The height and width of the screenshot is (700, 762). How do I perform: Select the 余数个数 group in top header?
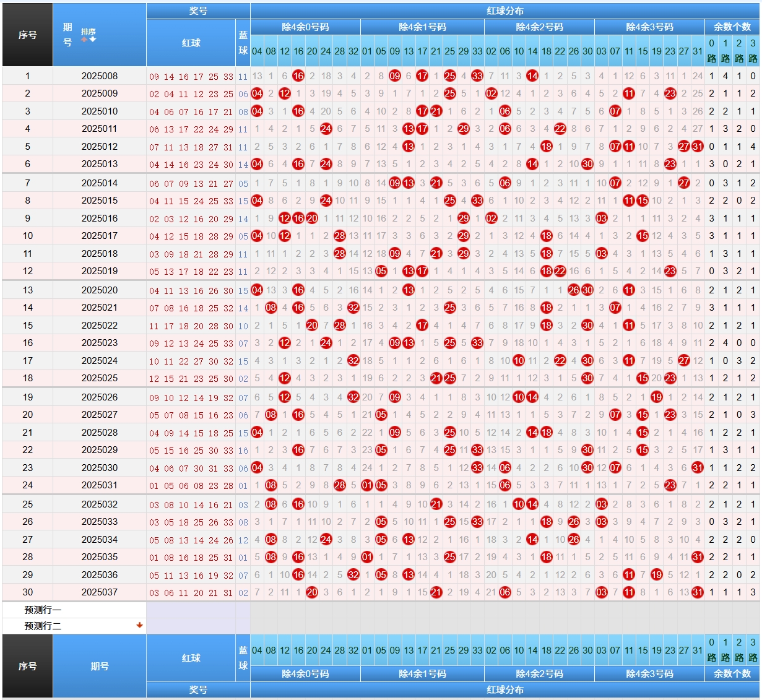point(732,27)
